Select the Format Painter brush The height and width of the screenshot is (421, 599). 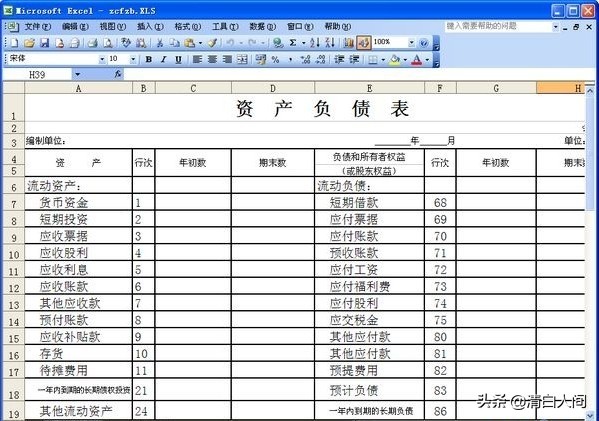212,43
